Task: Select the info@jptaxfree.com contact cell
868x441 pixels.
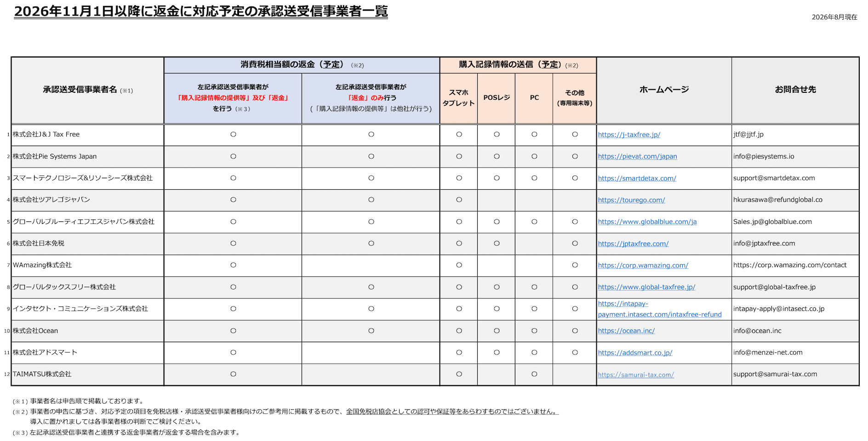Action: (x=795, y=243)
